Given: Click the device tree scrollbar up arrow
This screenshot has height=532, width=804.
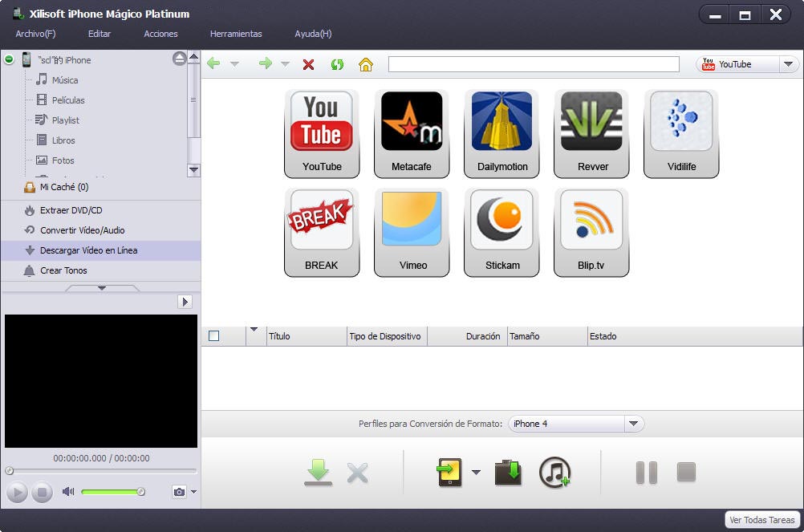Looking at the screenshot, I should [193, 56].
